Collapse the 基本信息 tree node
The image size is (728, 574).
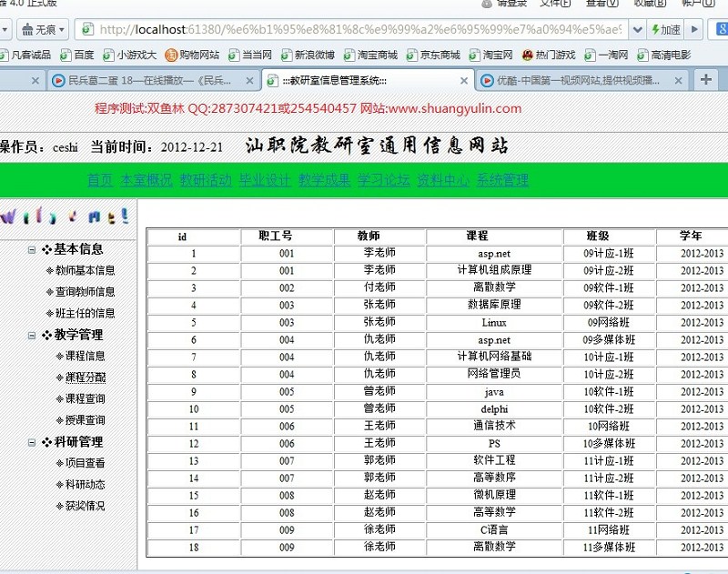[x=32, y=249]
